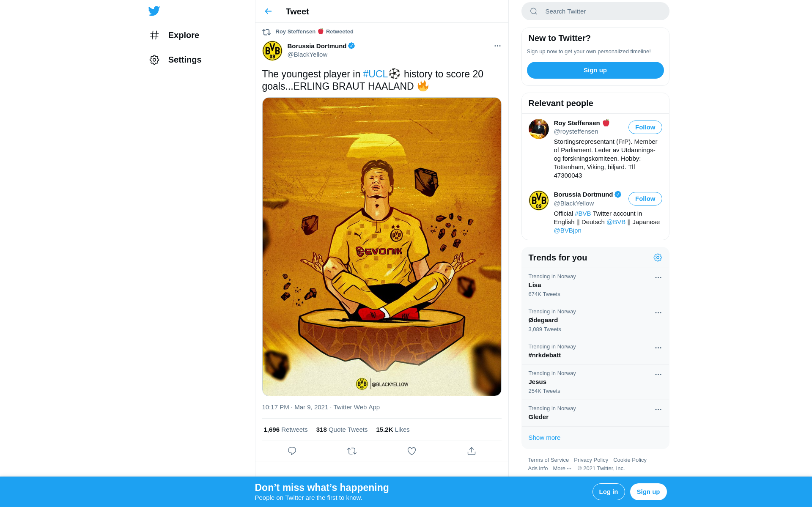This screenshot has width=812, height=507.
Task: Click Borussia Dortmund avatar on the tweet
Action: pyautogui.click(x=272, y=51)
